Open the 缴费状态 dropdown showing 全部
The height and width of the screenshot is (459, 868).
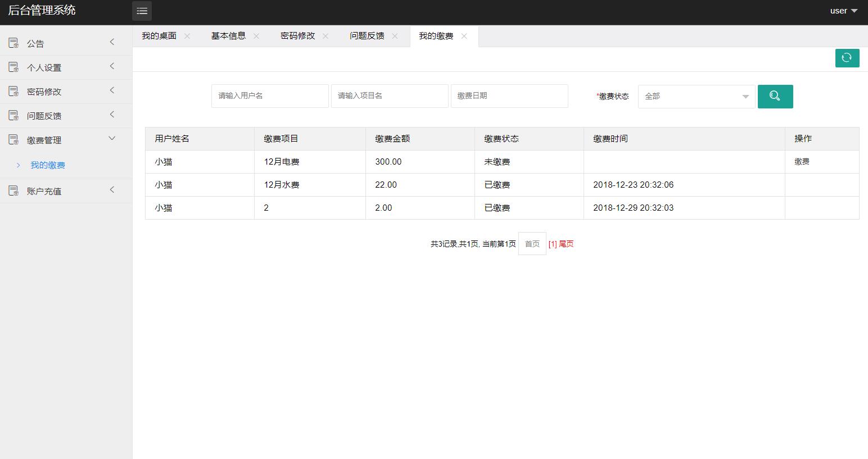point(696,96)
